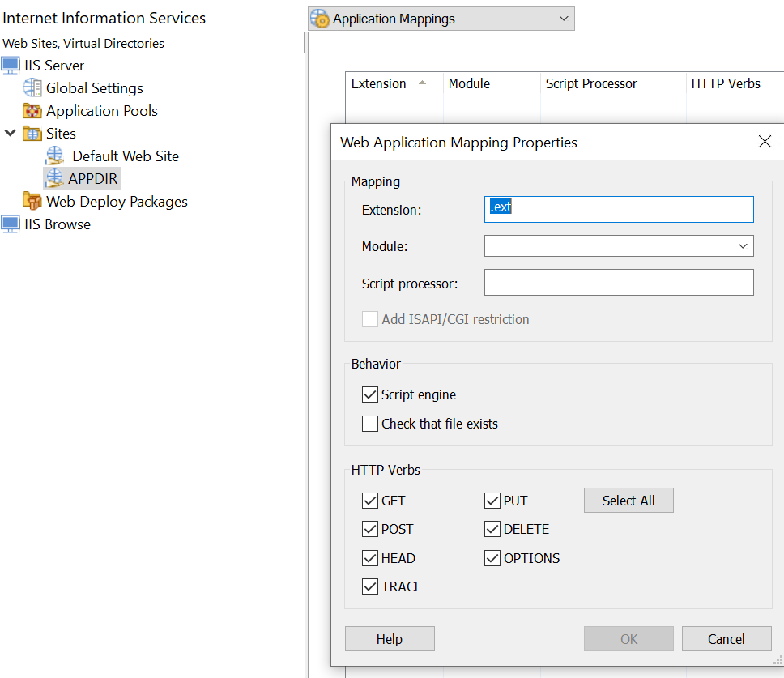This screenshot has width=784, height=678.
Task: Click the Cancel button
Action: coord(726,639)
